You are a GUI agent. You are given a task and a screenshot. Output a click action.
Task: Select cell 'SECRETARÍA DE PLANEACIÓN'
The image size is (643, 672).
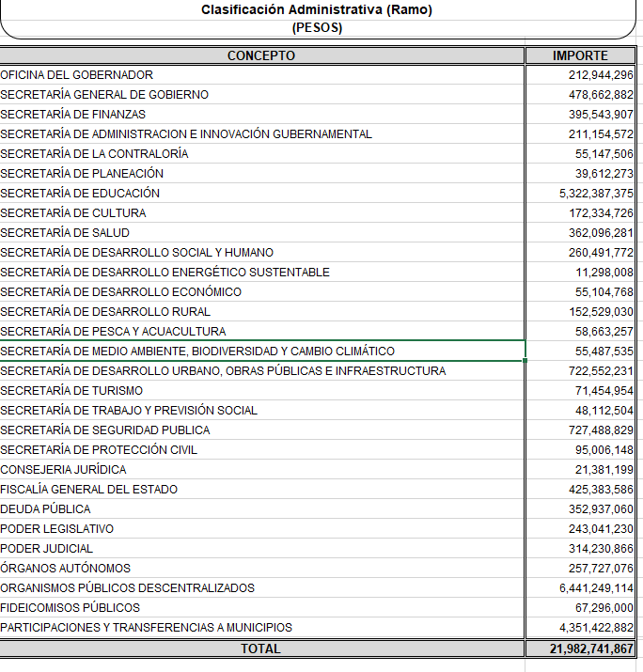click(x=262, y=174)
